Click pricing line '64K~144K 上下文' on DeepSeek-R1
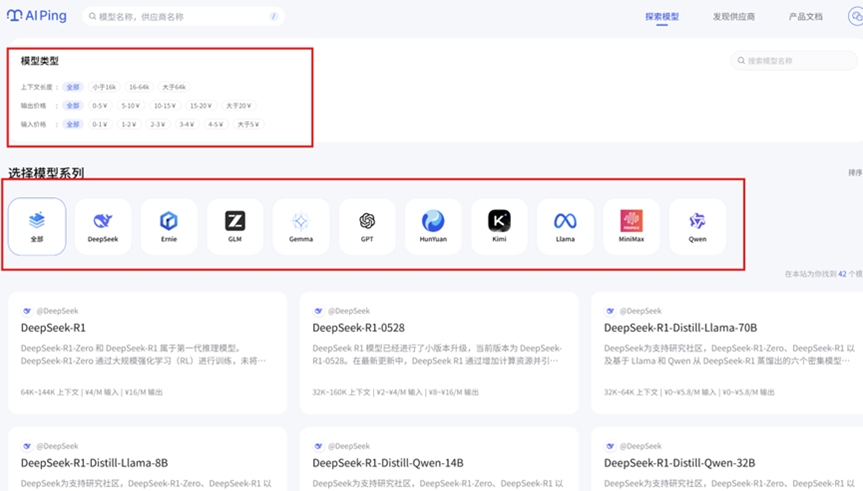 tap(92, 392)
